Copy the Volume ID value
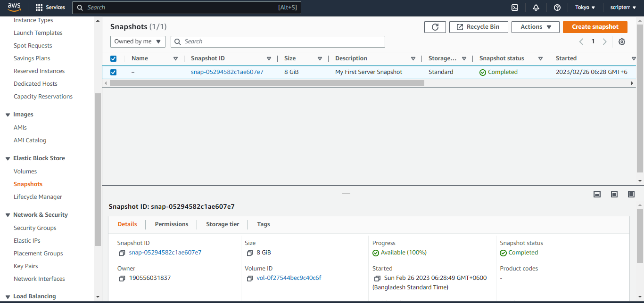Image resolution: width=644 pixels, height=303 pixels. [250, 278]
